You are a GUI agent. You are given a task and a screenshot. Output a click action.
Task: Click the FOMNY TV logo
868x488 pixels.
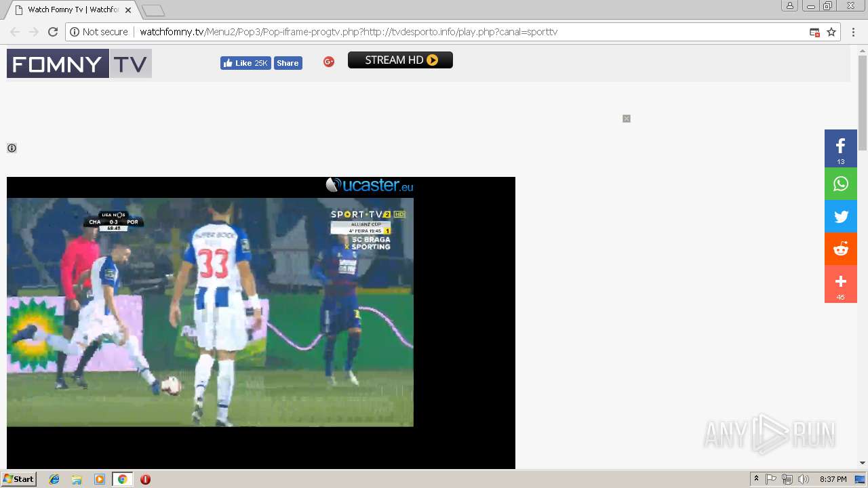79,64
